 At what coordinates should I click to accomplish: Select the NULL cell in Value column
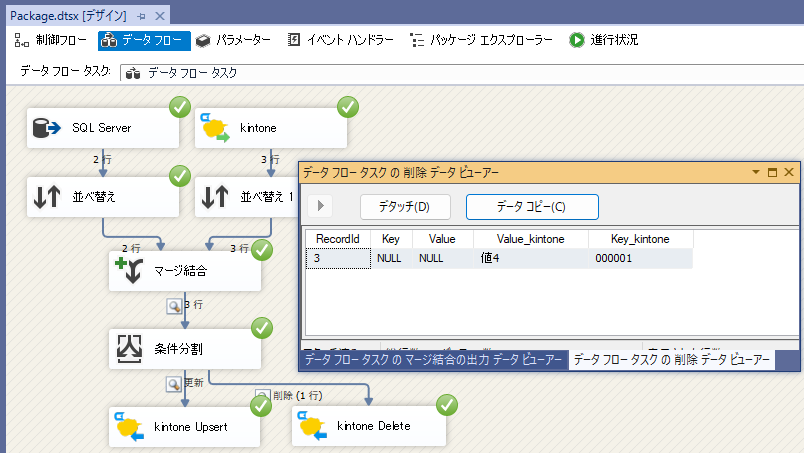click(x=443, y=258)
